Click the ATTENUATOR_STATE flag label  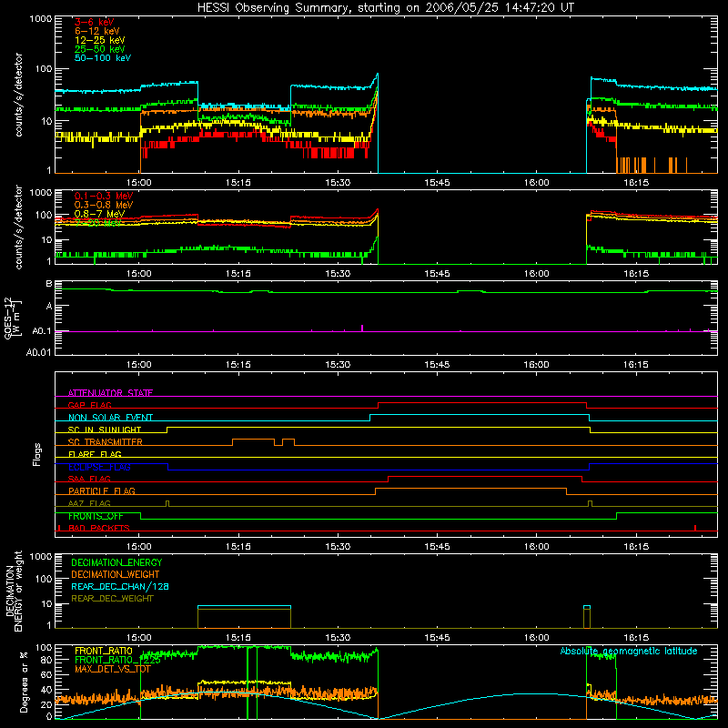tap(110, 393)
